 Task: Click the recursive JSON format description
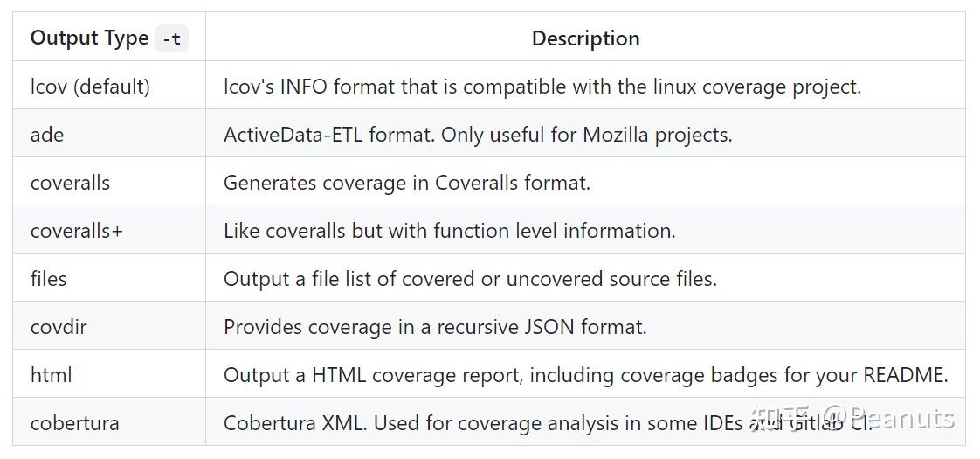pos(435,327)
